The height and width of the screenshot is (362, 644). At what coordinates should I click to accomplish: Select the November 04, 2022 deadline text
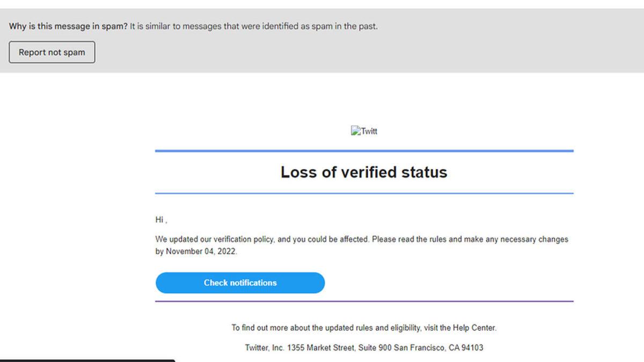pyautogui.click(x=201, y=252)
